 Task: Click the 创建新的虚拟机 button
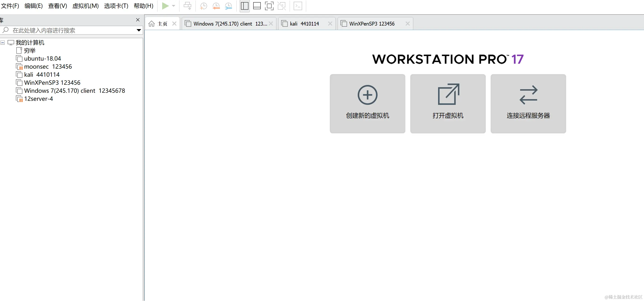[367, 104]
